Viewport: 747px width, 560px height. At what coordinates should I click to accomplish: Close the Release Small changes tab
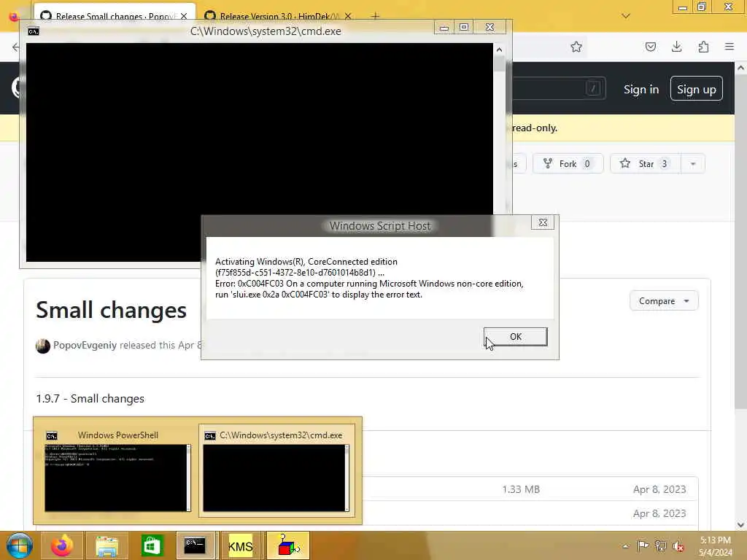click(184, 16)
